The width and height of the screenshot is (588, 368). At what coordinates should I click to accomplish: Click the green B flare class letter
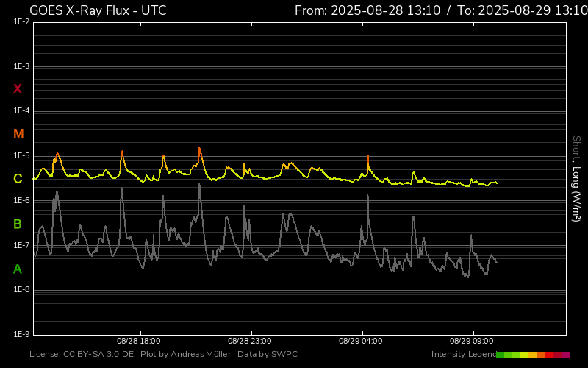(18, 224)
